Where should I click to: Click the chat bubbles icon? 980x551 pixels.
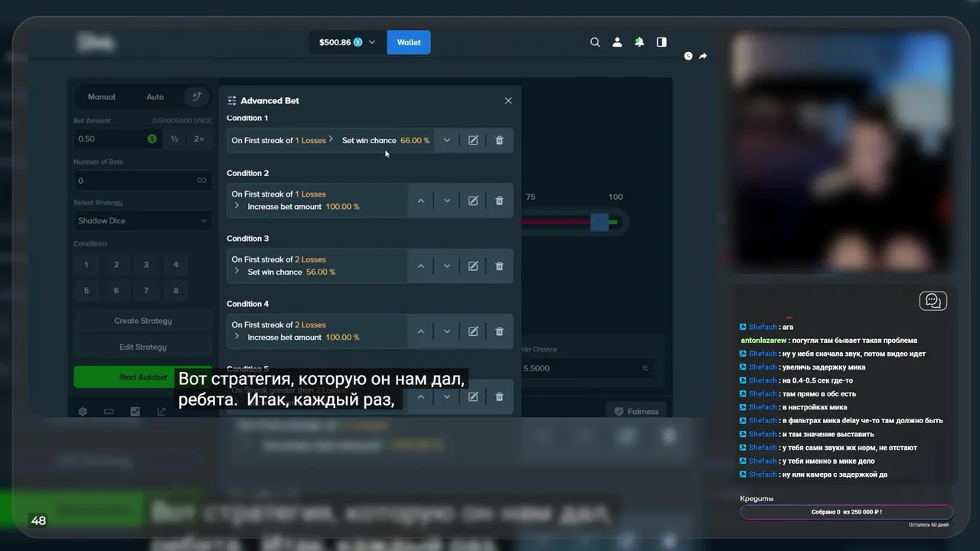tap(933, 301)
